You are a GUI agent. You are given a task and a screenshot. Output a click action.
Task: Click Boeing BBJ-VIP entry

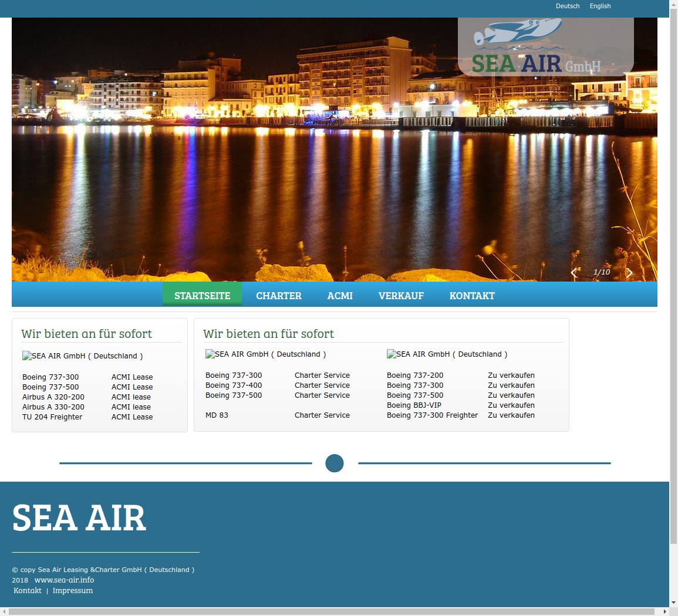tap(414, 405)
